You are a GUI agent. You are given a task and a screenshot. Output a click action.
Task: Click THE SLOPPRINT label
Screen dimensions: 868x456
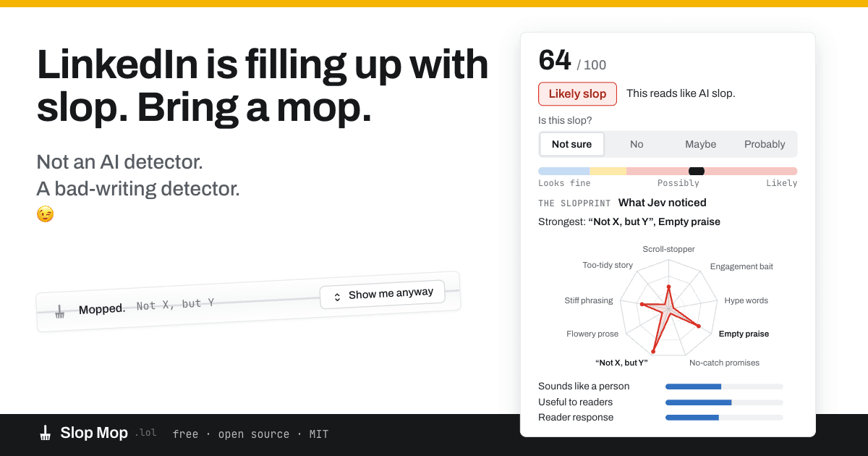pyautogui.click(x=574, y=203)
